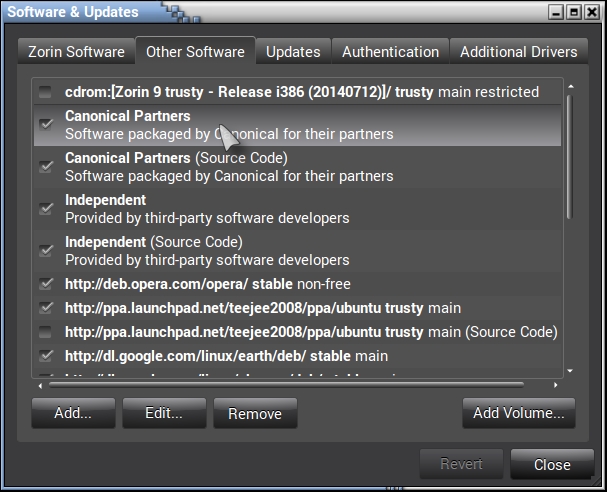Click the horizontal scrollbar left arrow
Screen dimensions: 607x492
tap(40, 383)
